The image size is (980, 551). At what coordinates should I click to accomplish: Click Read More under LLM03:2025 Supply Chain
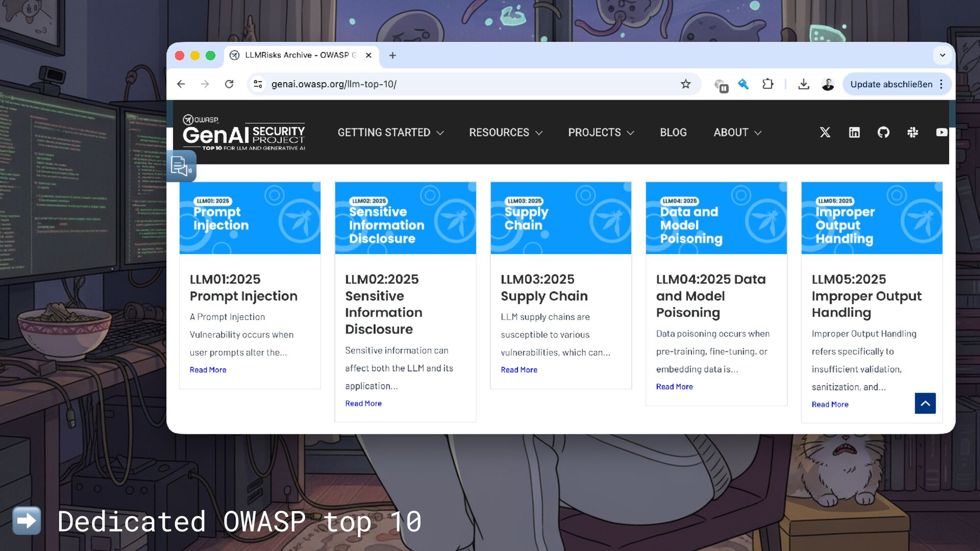pos(519,370)
